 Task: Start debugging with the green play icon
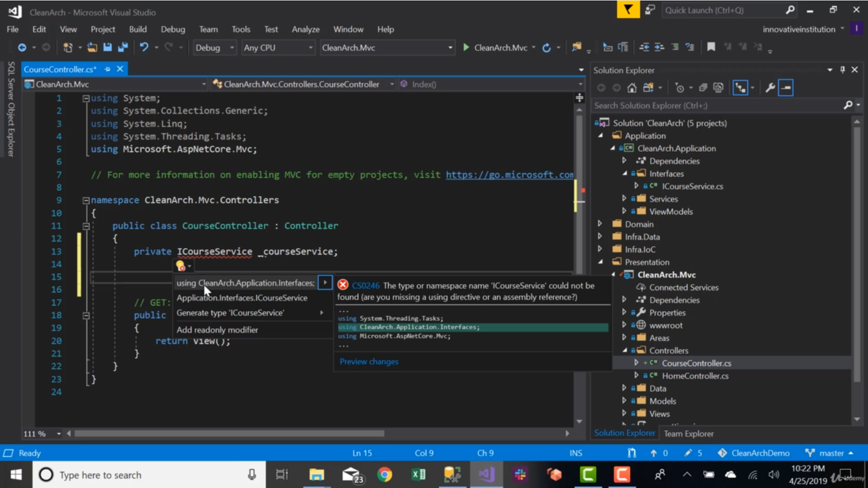click(x=467, y=48)
